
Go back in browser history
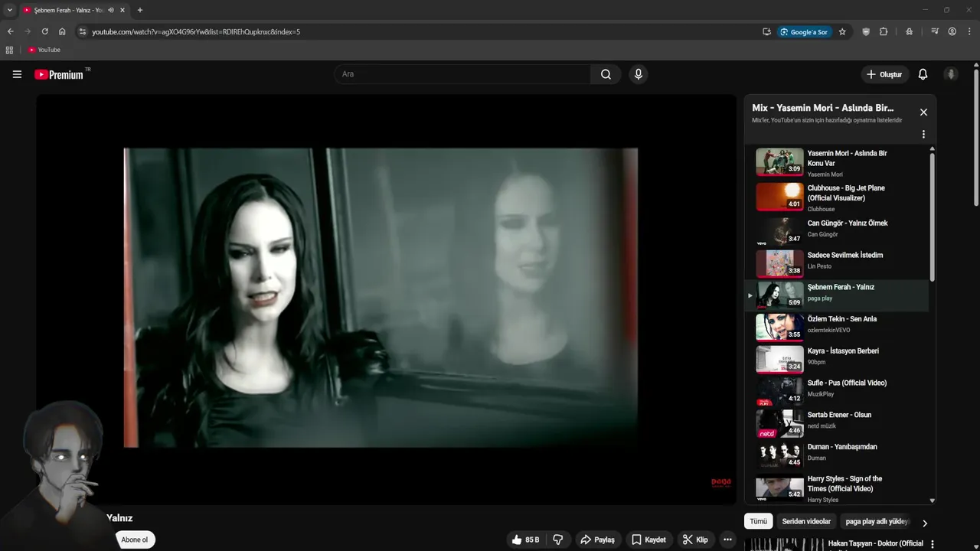pyautogui.click(x=10, y=31)
